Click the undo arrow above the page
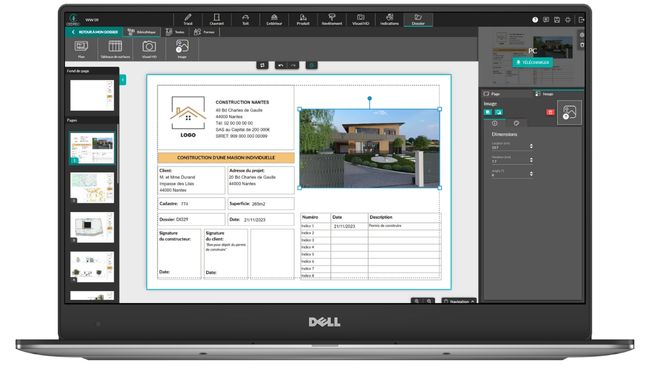The height and width of the screenshot is (366, 650). coord(281,65)
